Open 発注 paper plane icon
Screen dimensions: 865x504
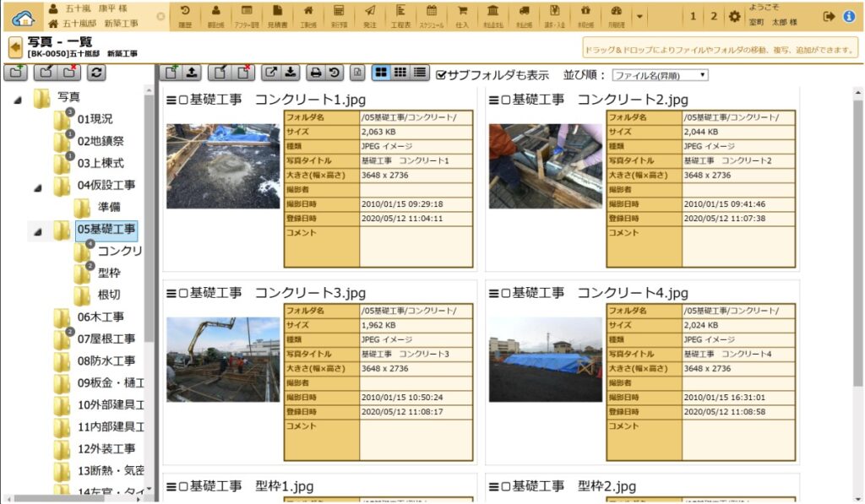point(370,17)
